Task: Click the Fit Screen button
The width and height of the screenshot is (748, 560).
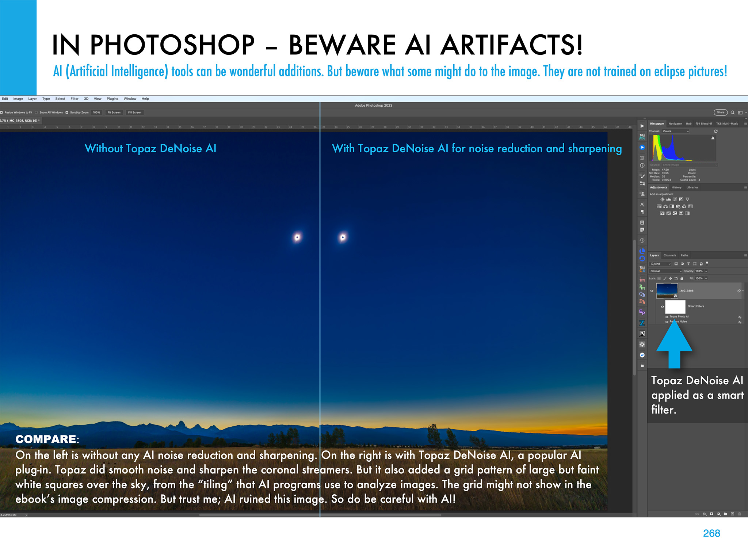Action: pyautogui.click(x=114, y=113)
